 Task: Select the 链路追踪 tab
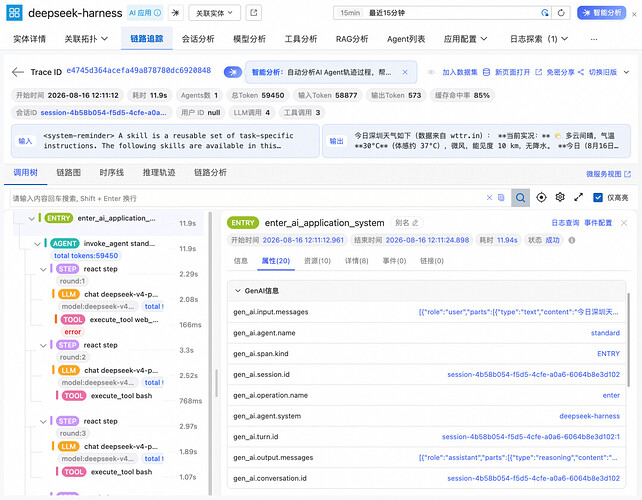click(x=147, y=38)
